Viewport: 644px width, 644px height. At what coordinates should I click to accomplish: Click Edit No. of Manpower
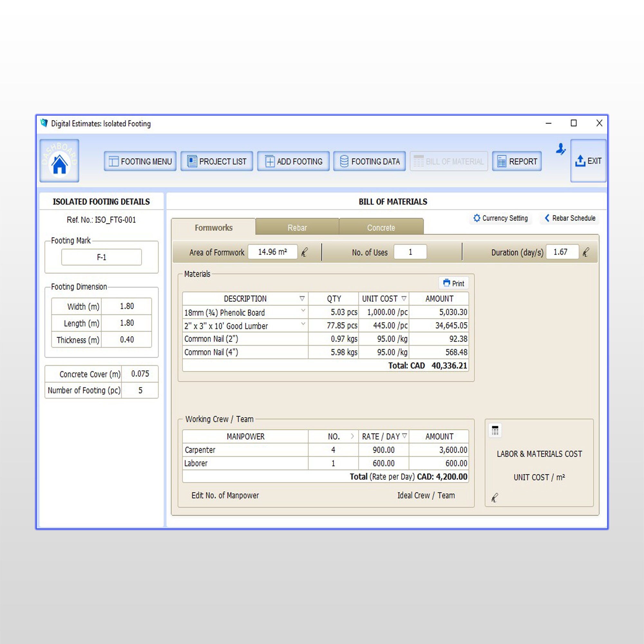pos(225,495)
